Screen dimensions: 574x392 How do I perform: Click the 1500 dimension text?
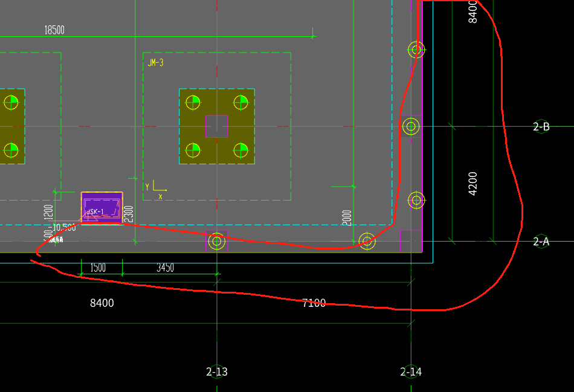[x=98, y=268]
